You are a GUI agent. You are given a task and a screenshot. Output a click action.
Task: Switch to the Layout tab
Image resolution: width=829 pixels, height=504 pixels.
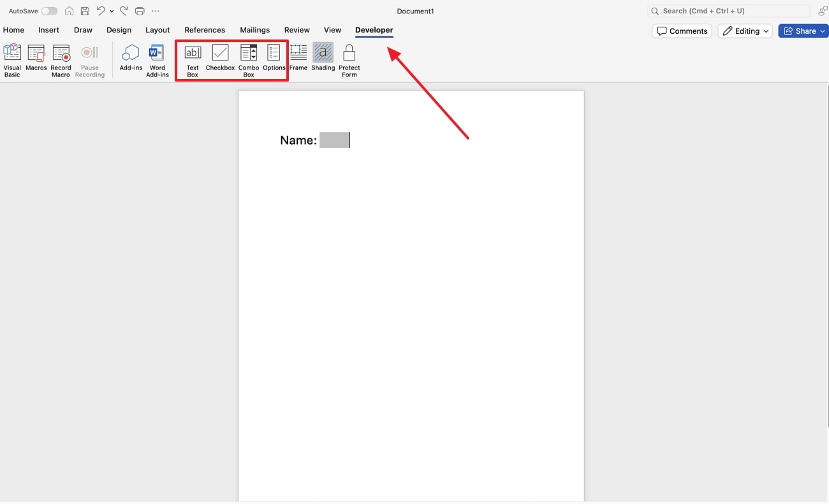pyautogui.click(x=158, y=30)
